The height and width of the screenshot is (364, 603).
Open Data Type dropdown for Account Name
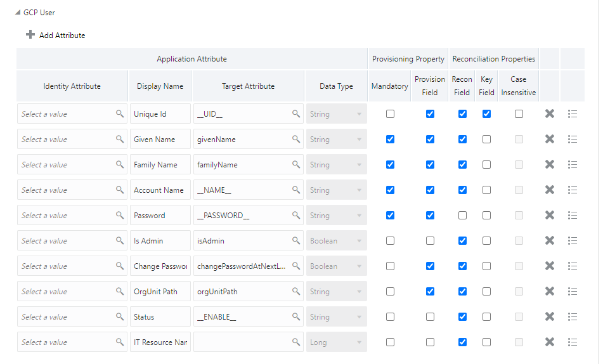coord(337,190)
